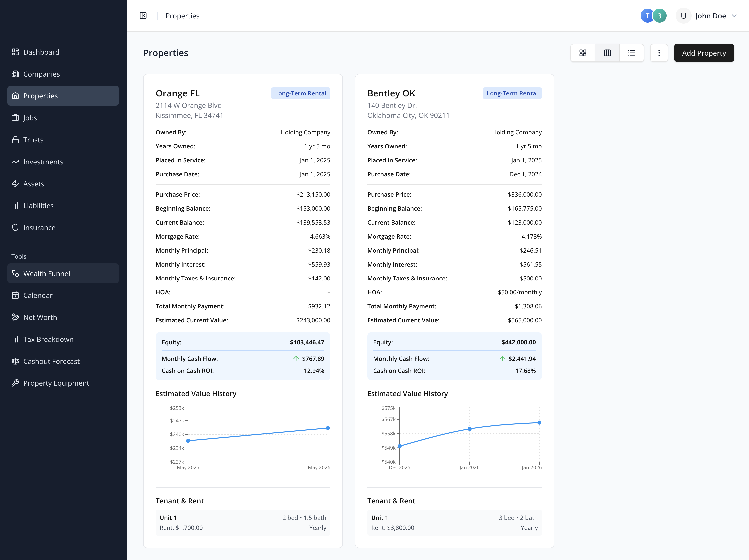Click the Net Worth hand-coins icon

pyautogui.click(x=15, y=317)
